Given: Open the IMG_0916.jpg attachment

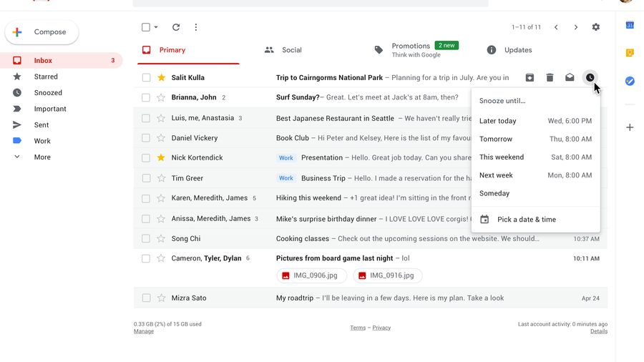Looking at the screenshot, I should 387,276.
